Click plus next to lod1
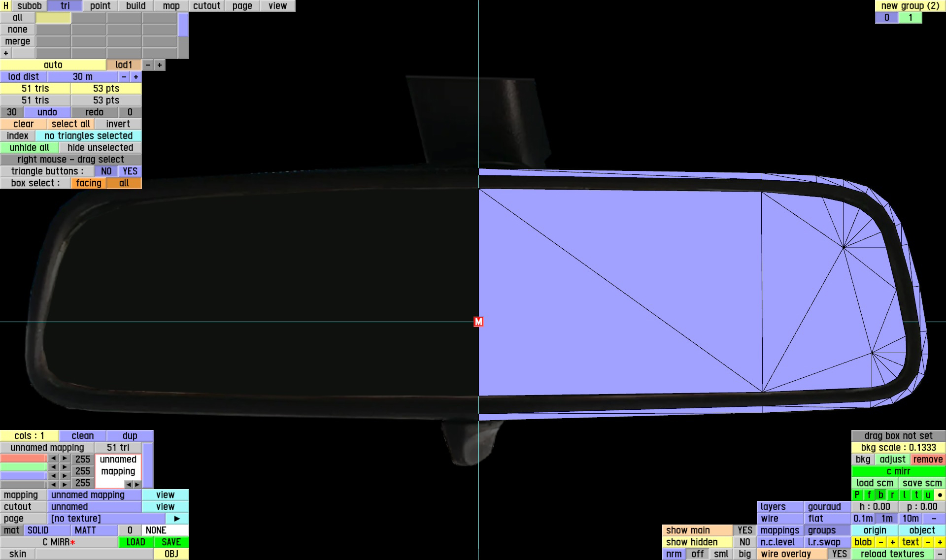The width and height of the screenshot is (946, 560). (x=160, y=65)
